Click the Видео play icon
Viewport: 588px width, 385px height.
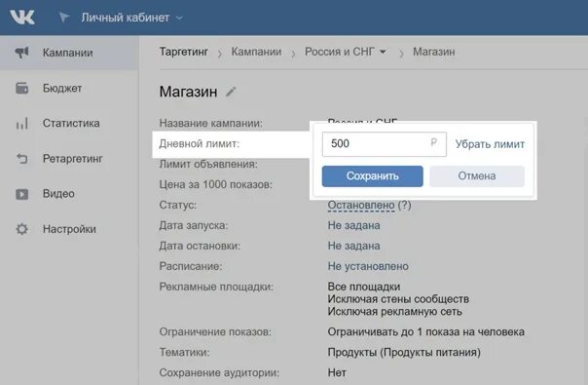pyautogui.click(x=21, y=194)
